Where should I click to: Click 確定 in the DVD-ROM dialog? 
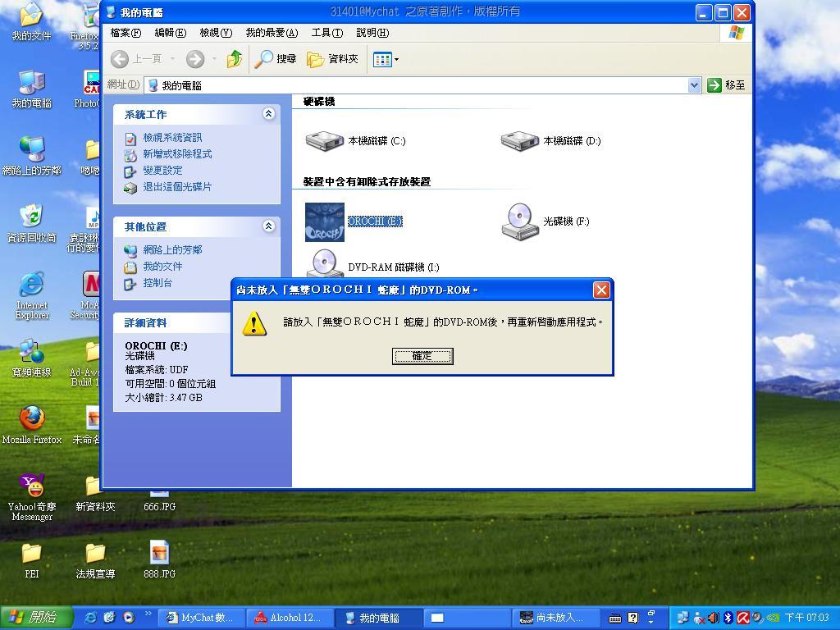(x=422, y=356)
